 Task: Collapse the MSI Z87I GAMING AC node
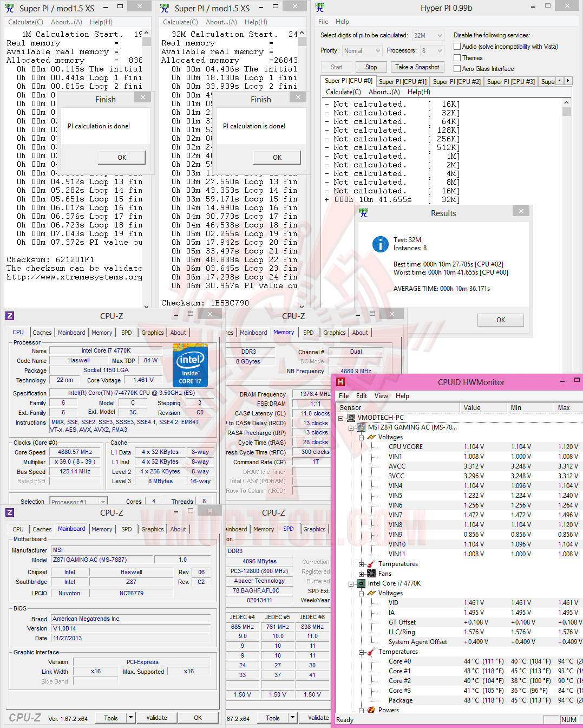(351, 428)
